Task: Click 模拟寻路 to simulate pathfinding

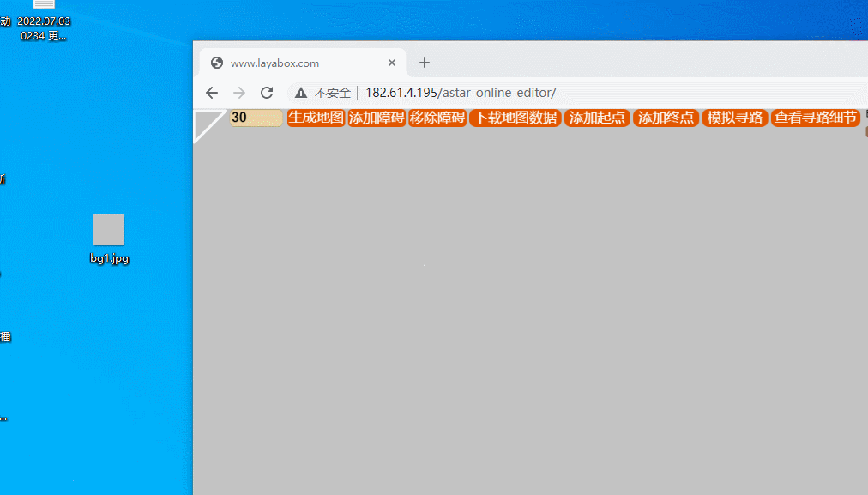Action: [734, 118]
